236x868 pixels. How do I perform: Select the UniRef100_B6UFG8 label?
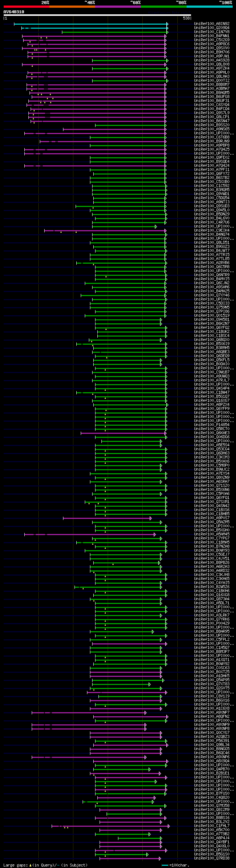212,97
